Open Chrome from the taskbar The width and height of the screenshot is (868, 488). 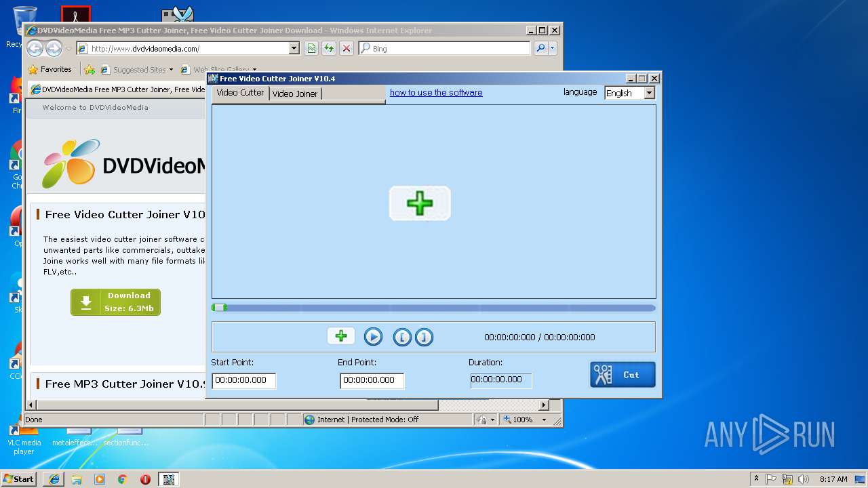123,479
